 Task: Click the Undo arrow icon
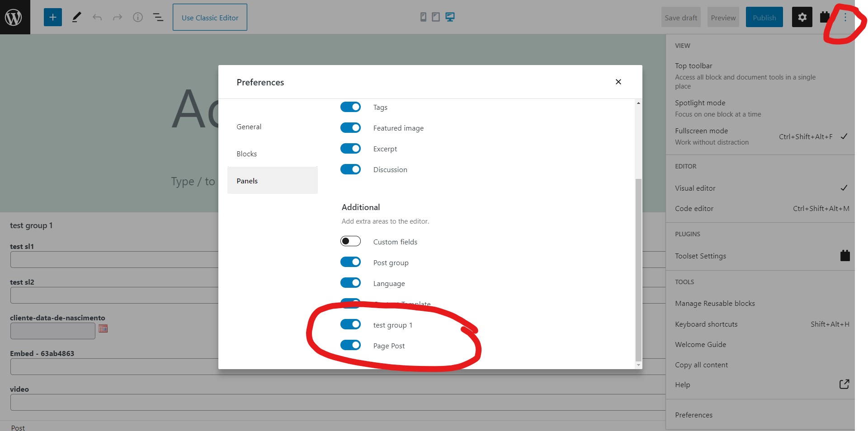tap(97, 18)
